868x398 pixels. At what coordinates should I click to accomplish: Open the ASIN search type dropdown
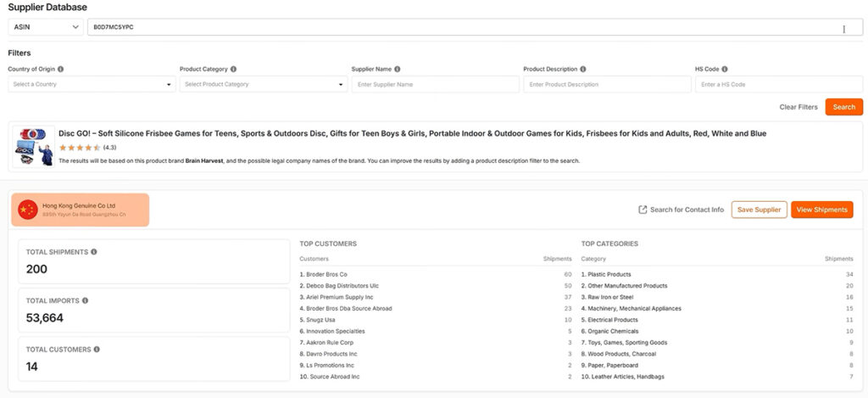(46, 27)
